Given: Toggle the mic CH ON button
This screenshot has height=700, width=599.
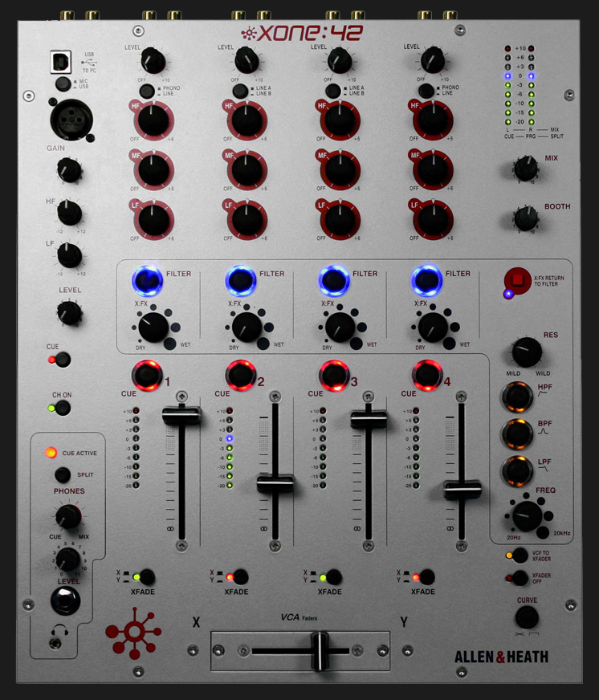Looking at the screenshot, I should pyautogui.click(x=63, y=408).
